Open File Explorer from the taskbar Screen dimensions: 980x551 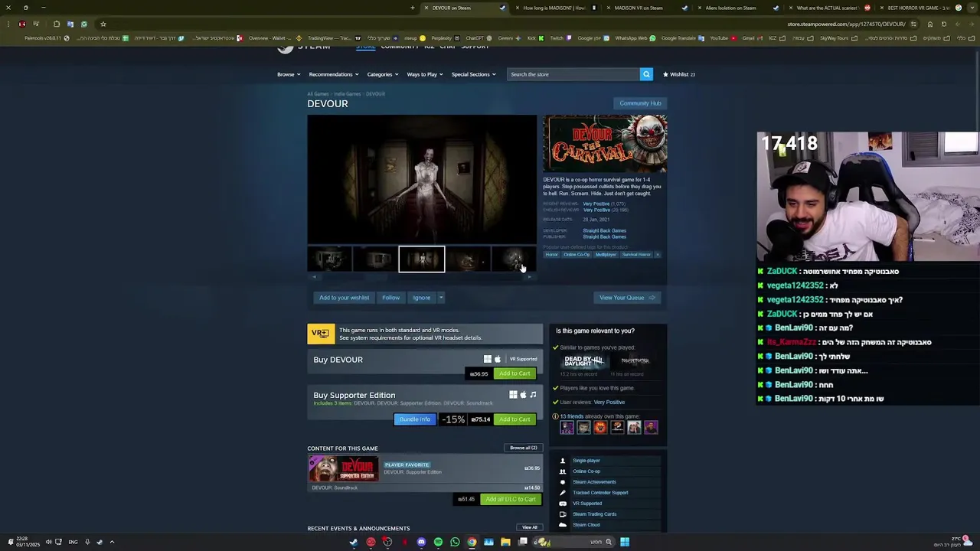pyautogui.click(x=505, y=542)
